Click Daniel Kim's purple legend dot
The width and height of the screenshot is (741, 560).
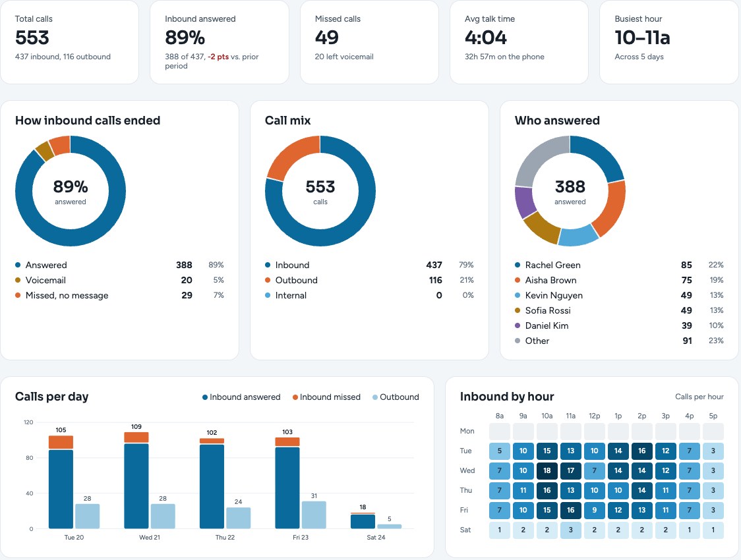coord(518,326)
